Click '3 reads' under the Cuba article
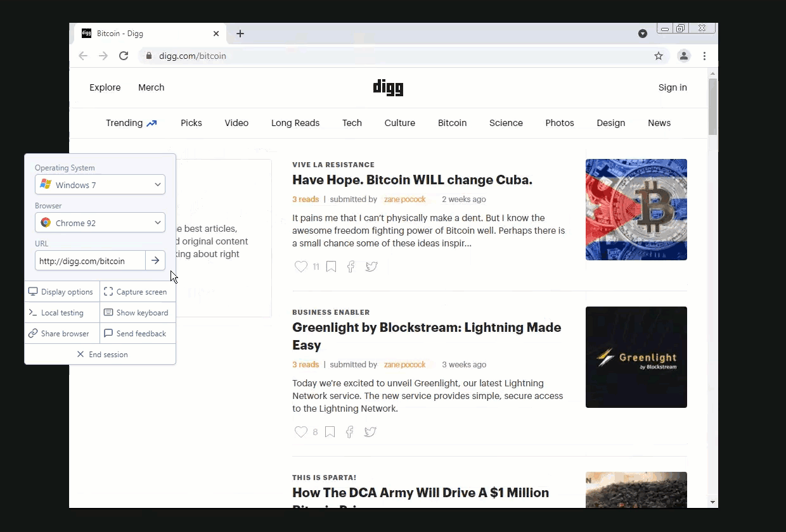Image resolution: width=786 pixels, height=532 pixels. (306, 199)
